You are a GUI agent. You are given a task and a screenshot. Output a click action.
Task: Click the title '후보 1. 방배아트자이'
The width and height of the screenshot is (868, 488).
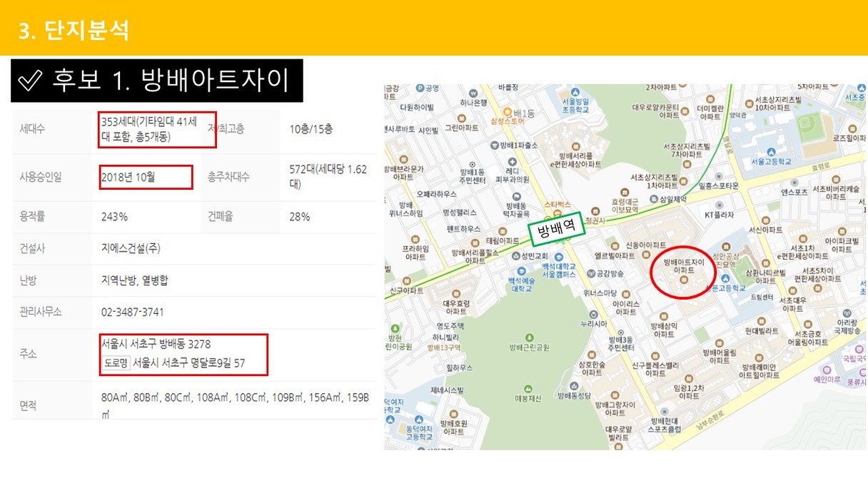[171, 80]
